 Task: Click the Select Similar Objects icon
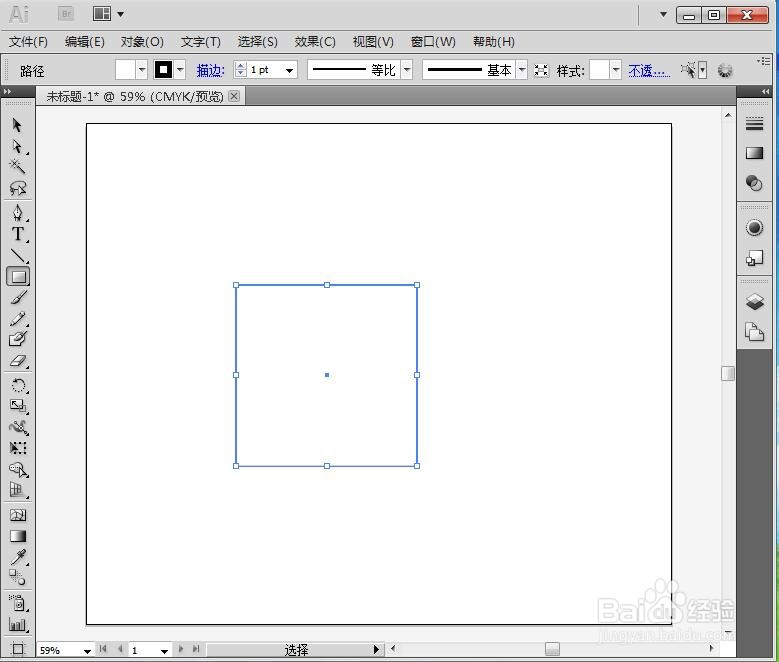point(689,70)
